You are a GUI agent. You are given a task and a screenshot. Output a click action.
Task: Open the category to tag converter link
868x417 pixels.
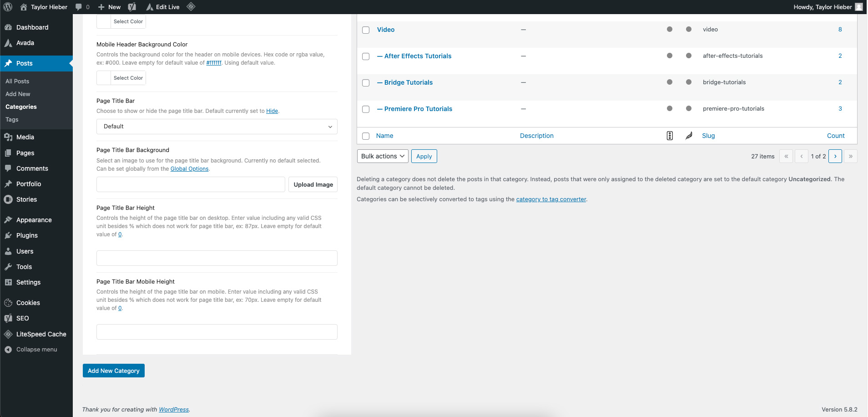coord(551,199)
